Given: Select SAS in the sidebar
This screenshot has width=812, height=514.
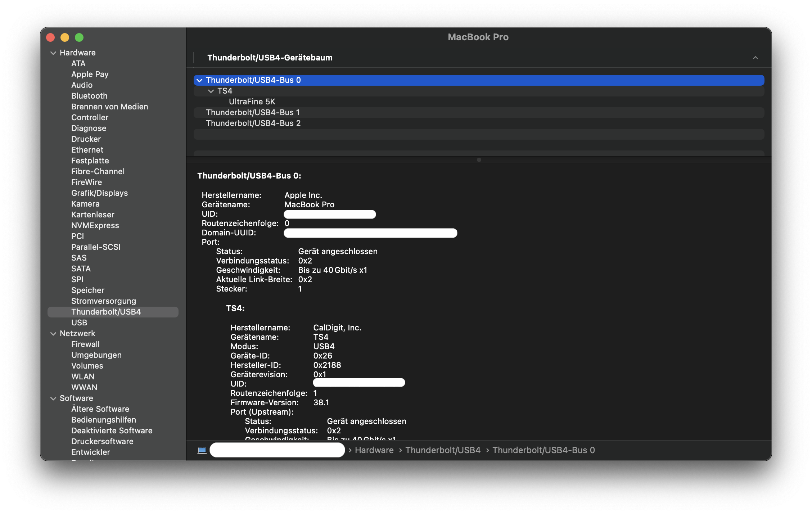Looking at the screenshot, I should 79,258.
